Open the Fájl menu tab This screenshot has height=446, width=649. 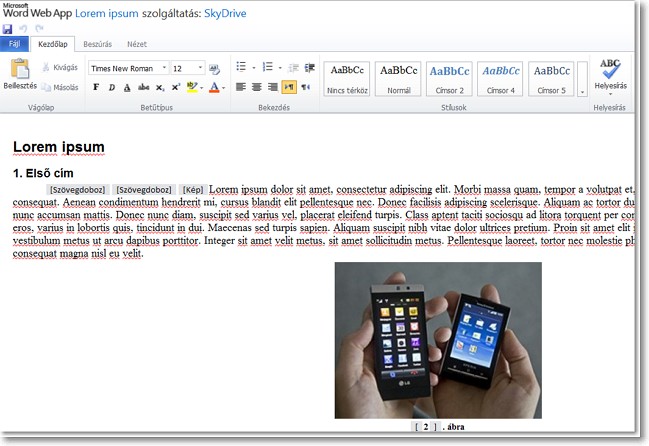coord(14,44)
